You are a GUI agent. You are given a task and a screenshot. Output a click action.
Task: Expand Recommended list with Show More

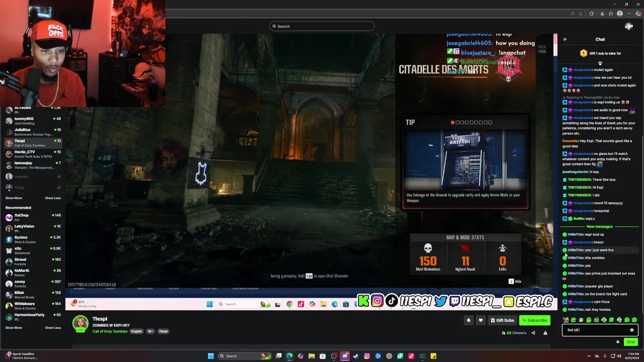coord(14,328)
